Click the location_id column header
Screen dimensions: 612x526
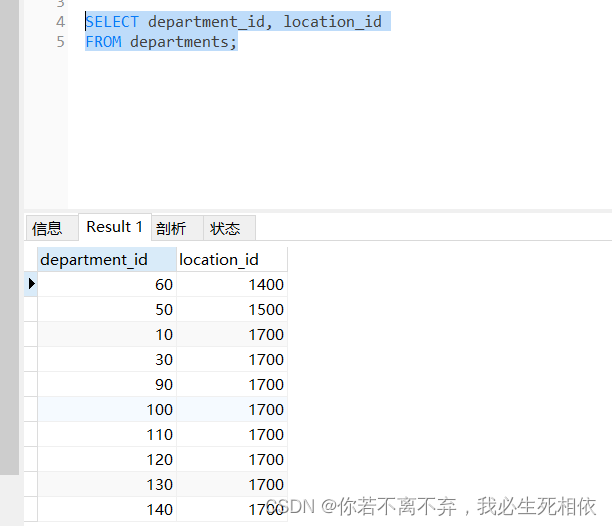(x=232, y=259)
